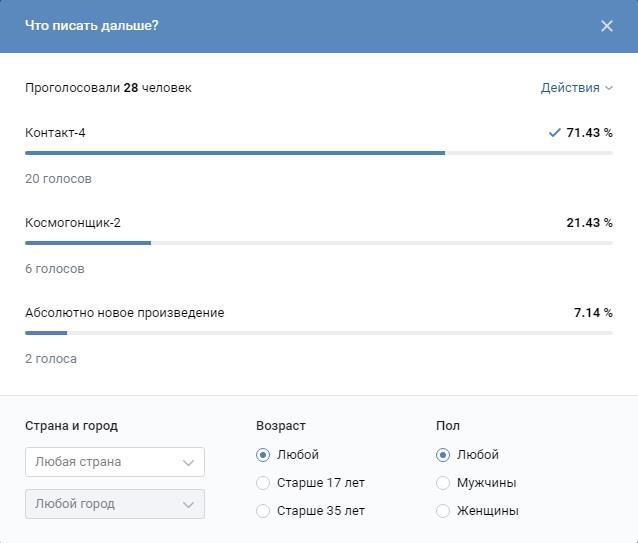
Task: View the 20 голосов voters list
Action: 58,179
